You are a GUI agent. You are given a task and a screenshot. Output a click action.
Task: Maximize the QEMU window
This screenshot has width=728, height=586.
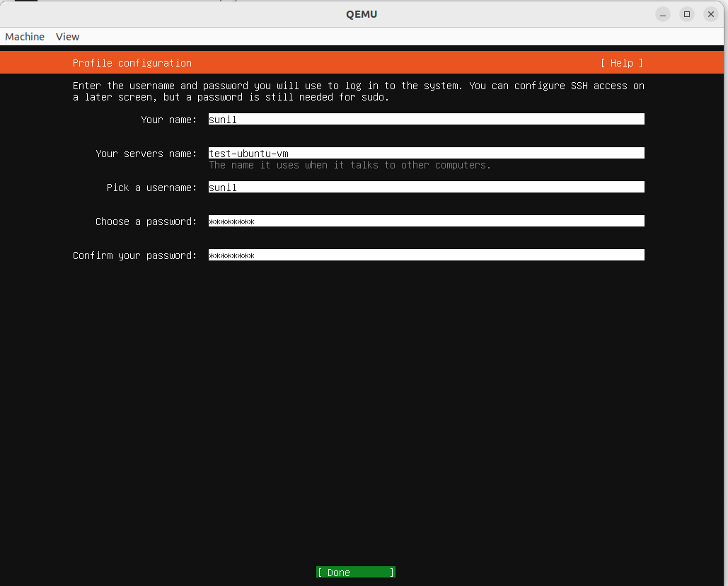pos(686,13)
